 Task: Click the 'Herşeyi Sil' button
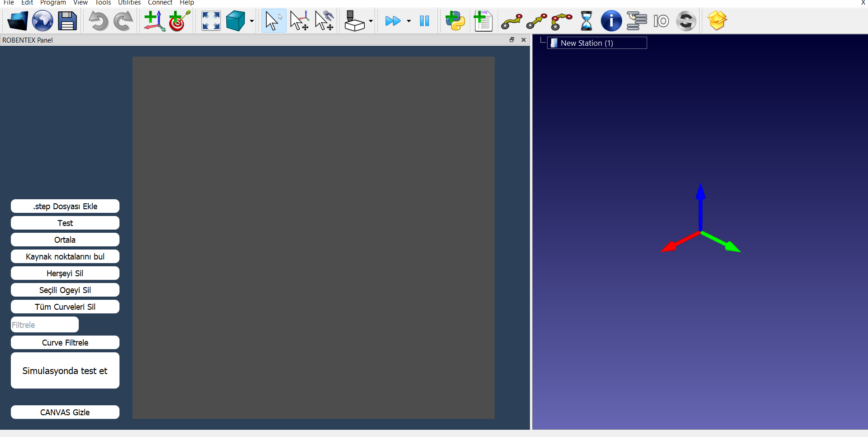pos(65,273)
